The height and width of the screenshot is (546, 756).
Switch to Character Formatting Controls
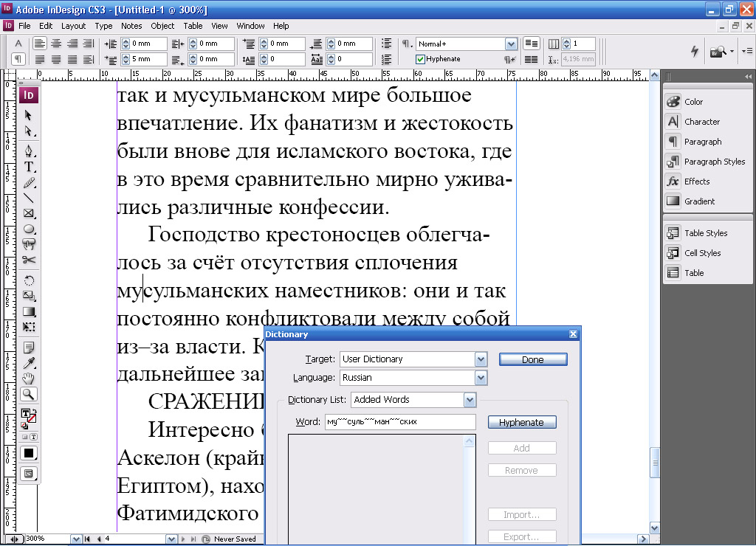(18, 44)
